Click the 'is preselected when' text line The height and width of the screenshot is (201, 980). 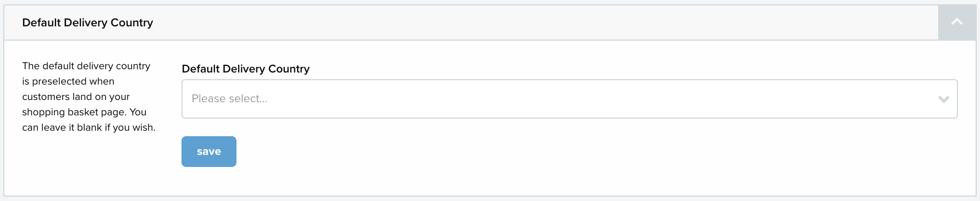(x=68, y=81)
